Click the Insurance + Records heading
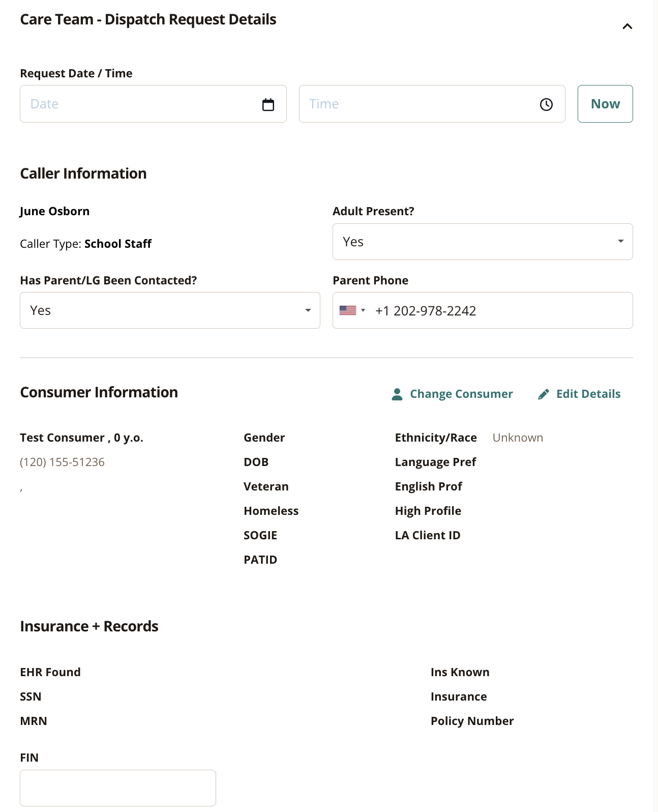 89,626
